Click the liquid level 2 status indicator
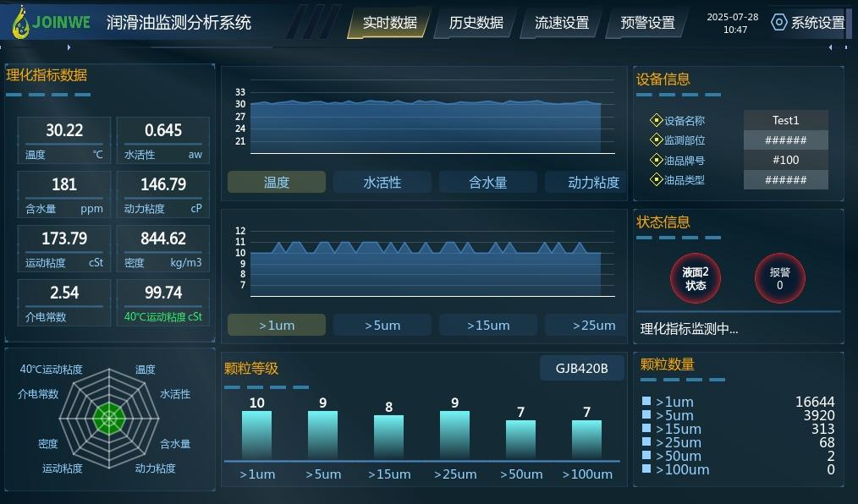Screen dimensions: 858x504 [x=695, y=278]
